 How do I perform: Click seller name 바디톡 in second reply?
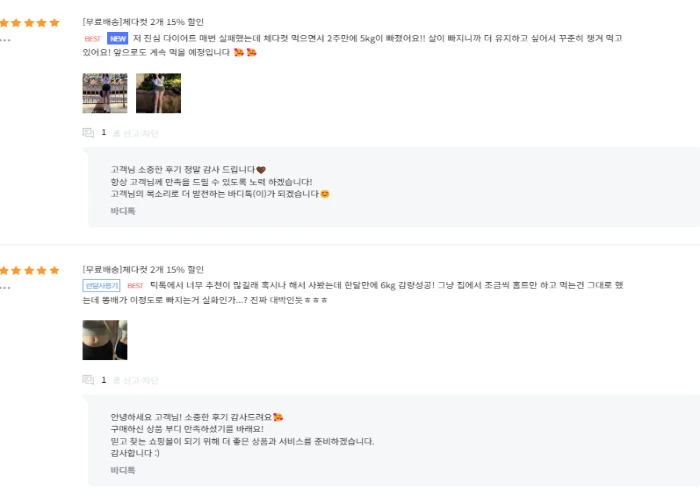point(123,470)
